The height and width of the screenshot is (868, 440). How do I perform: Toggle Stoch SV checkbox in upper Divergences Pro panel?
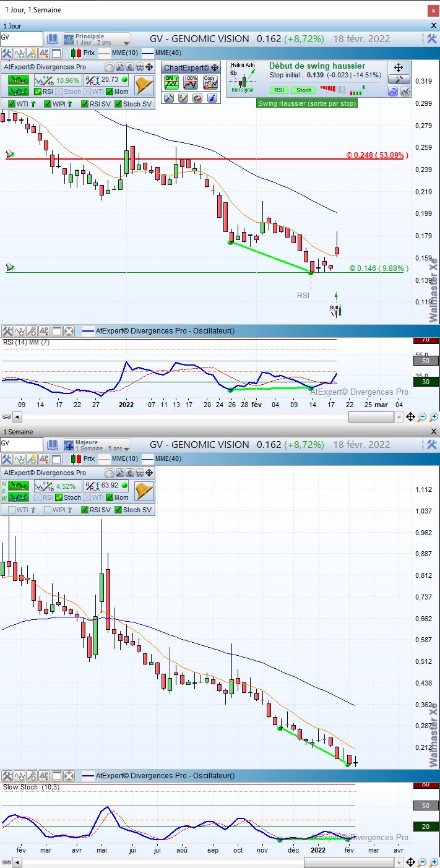pos(119,104)
